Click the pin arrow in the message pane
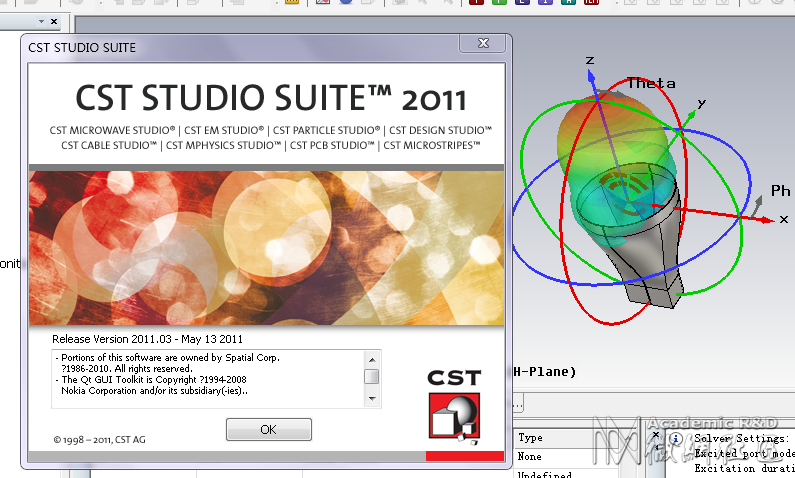This screenshot has width=795, height=478. [656, 448]
